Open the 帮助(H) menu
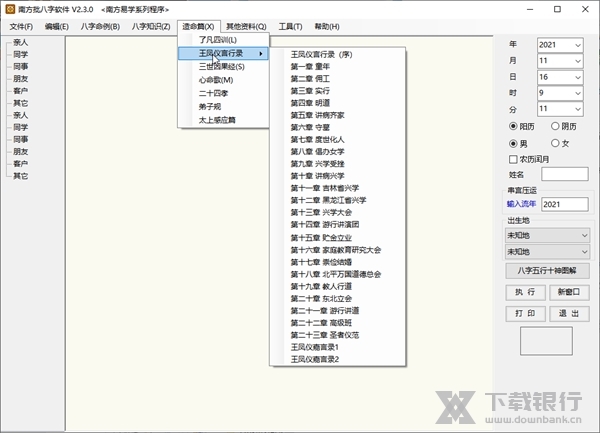 (x=327, y=27)
